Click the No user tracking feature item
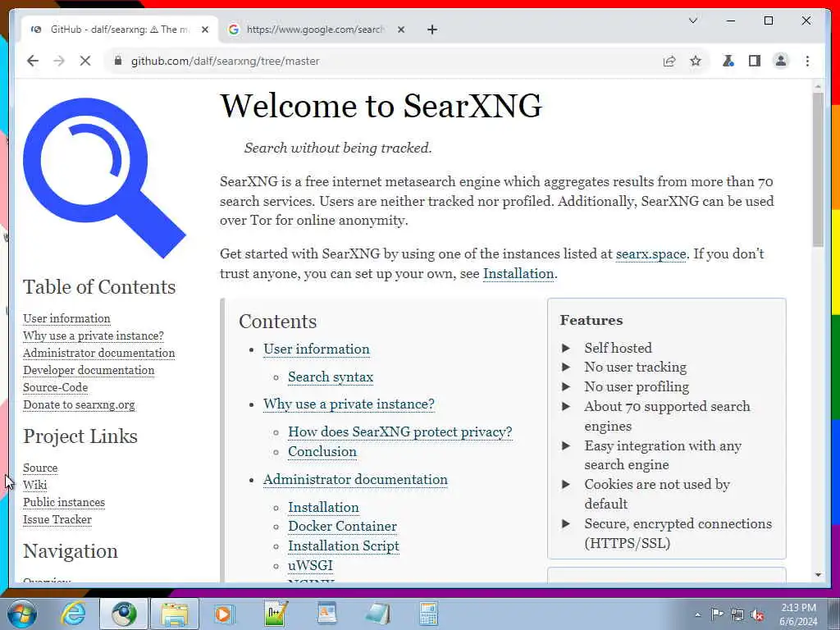 pos(636,367)
